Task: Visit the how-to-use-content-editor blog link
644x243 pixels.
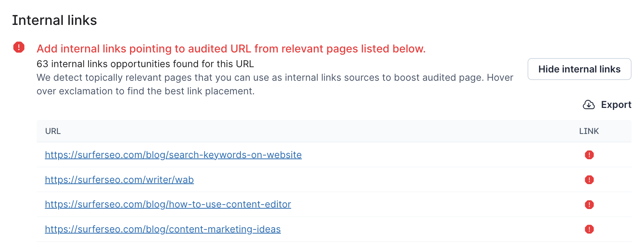Action: (168, 204)
